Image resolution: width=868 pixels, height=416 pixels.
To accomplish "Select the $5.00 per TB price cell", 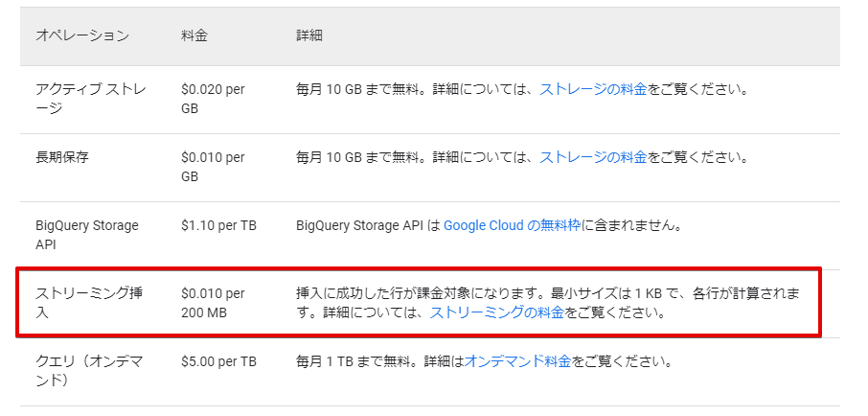I will [x=218, y=362].
